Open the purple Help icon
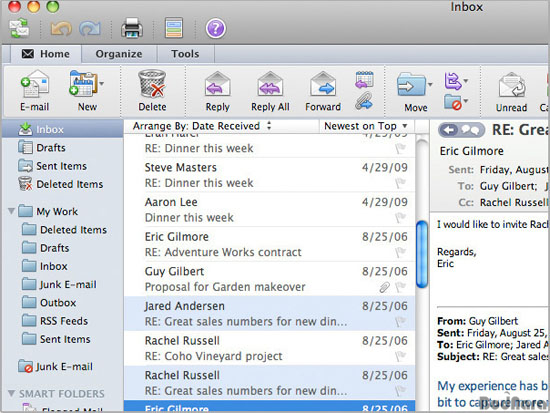 pyautogui.click(x=215, y=28)
